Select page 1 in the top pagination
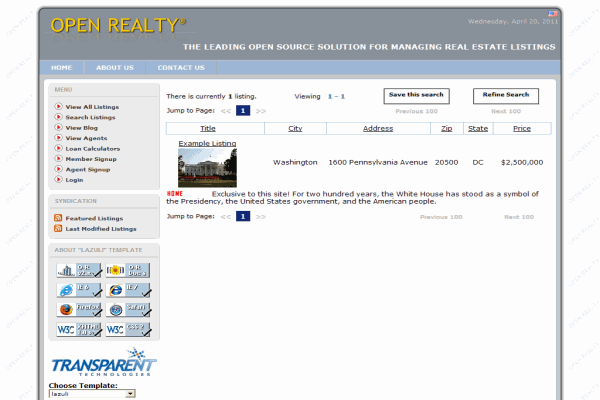The height and width of the screenshot is (400, 600). click(x=243, y=111)
